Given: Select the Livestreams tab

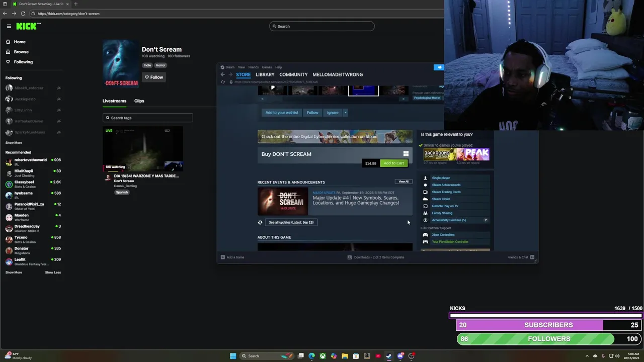Looking at the screenshot, I should coord(114,101).
